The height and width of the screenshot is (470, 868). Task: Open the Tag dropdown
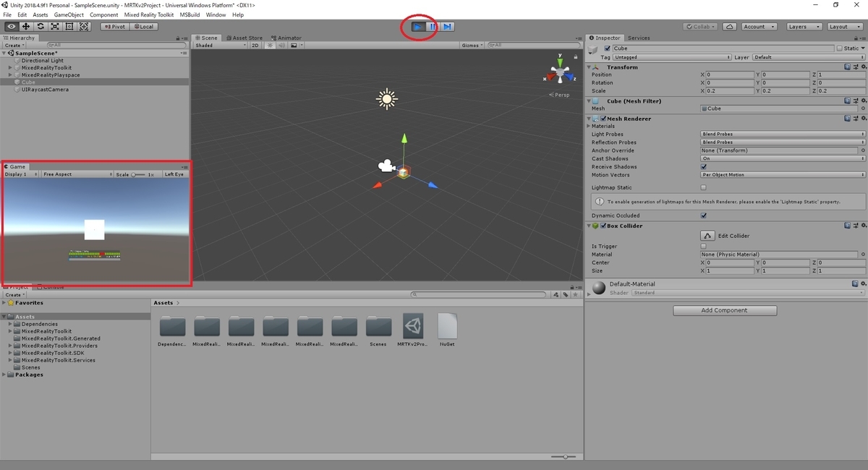pyautogui.click(x=672, y=57)
